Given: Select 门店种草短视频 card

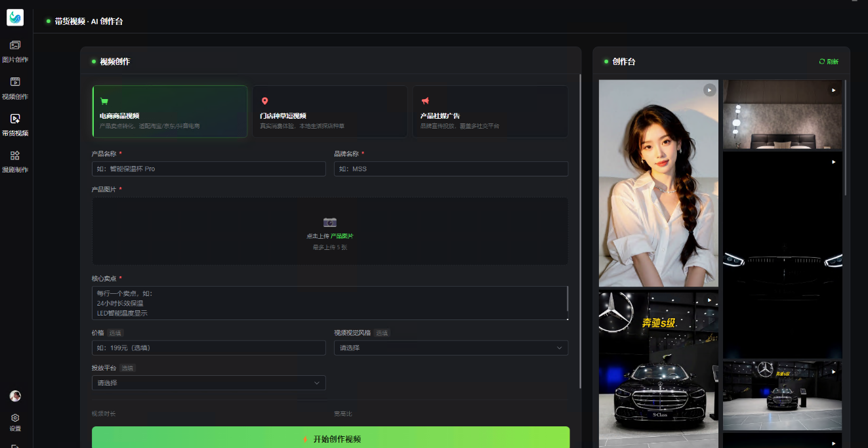Looking at the screenshot, I should [330, 112].
